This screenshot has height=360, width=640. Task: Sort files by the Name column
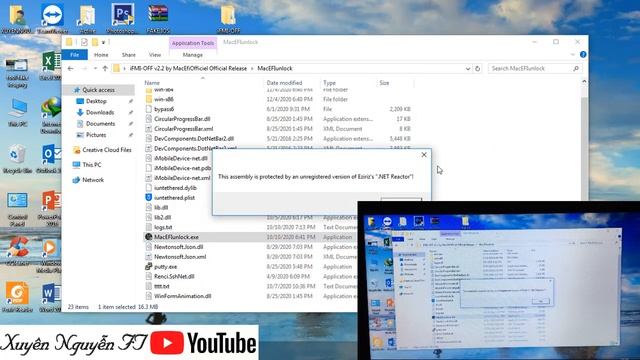click(x=152, y=83)
